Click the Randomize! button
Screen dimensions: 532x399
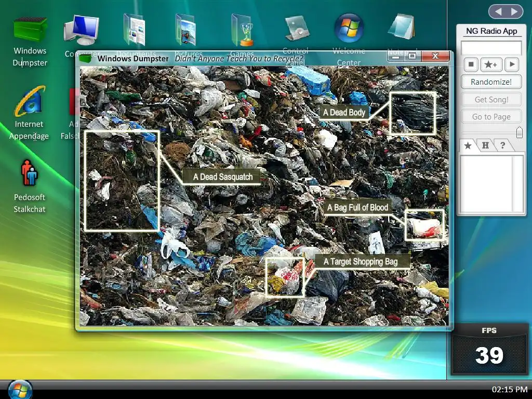click(x=491, y=82)
